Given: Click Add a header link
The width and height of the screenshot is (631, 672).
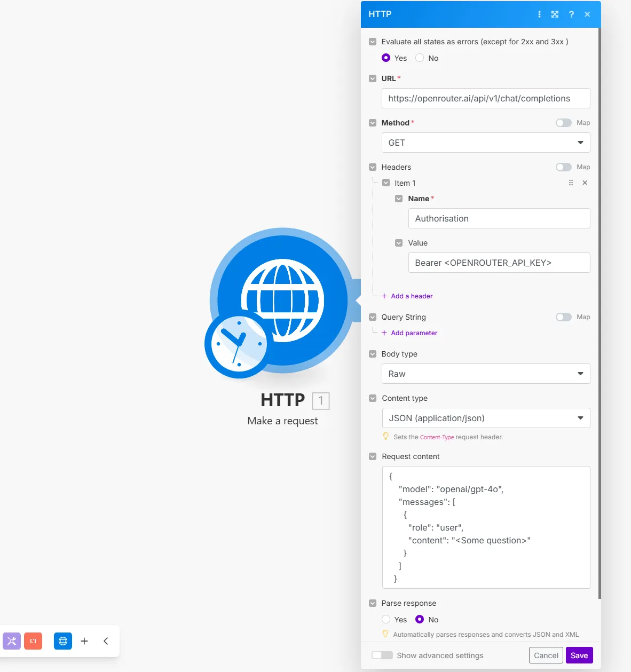Looking at the screenshot, I should 411,296.
